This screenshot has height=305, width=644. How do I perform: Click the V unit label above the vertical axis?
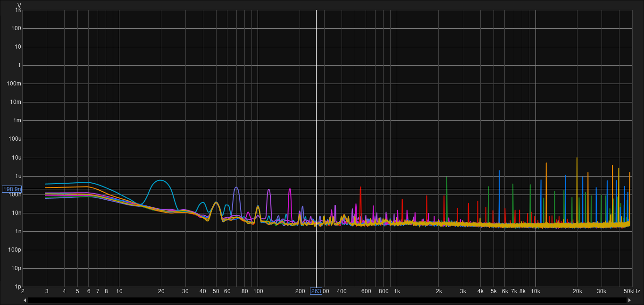19,5
